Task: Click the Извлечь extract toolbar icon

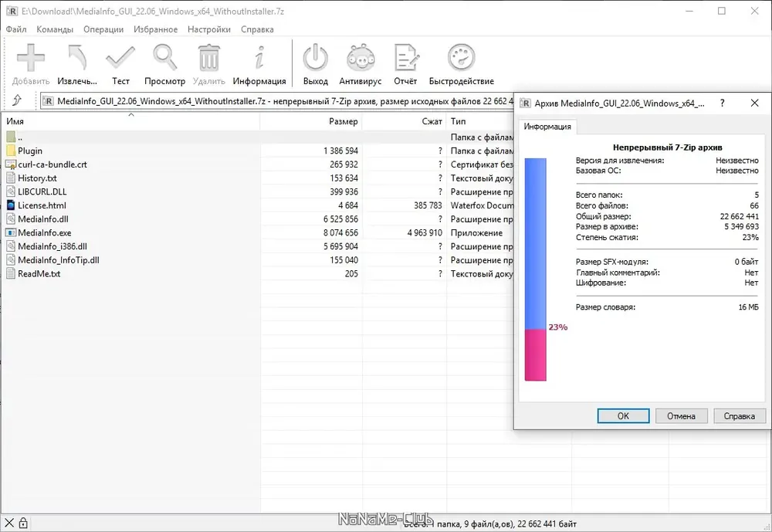Action: coord(77,64)
